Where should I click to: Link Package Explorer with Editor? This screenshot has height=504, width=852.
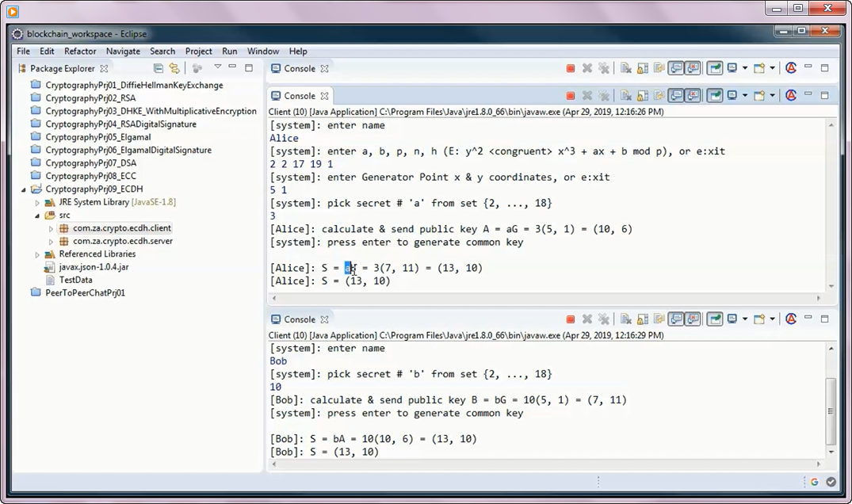pyautogui.click(x=173, y=68)
